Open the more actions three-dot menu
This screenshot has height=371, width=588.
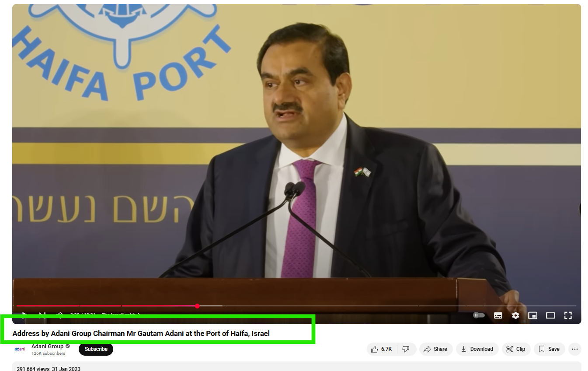(x=575, y=349)
